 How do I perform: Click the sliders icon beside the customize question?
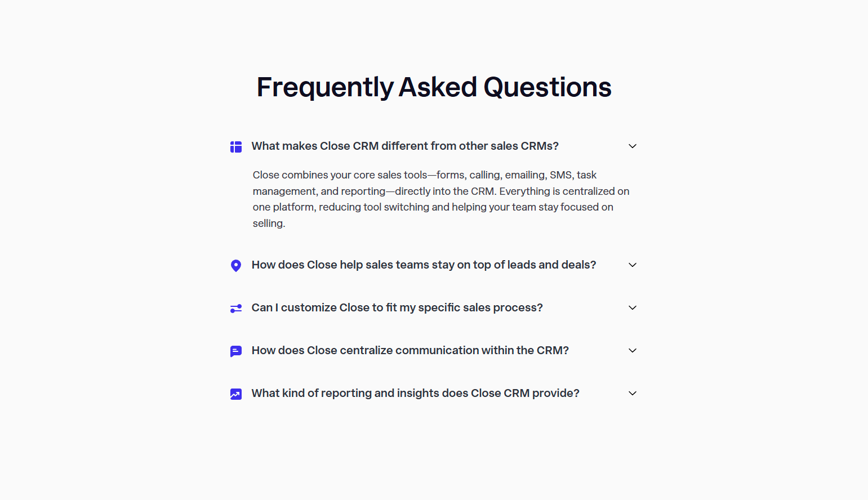click(x=236, y=308)
